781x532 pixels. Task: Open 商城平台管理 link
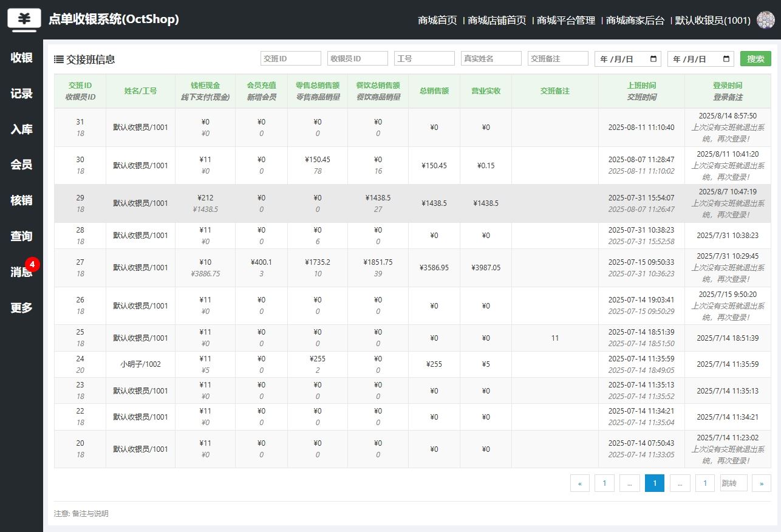[x=566, y=20]
